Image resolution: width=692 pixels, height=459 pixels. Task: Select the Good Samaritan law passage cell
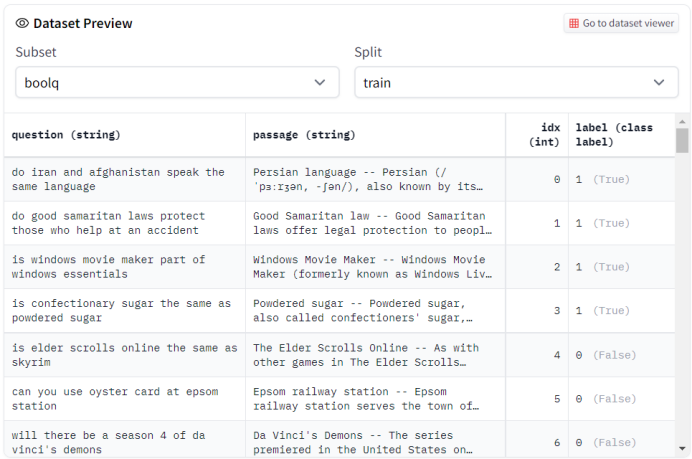[374, 223]
